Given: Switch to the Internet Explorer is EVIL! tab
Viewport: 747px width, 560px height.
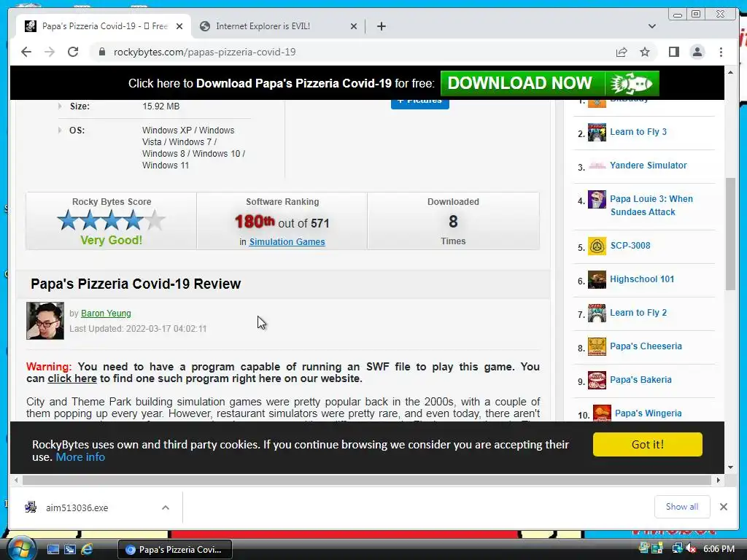Looking at the screenshot, I should click(x=278, y=26).
